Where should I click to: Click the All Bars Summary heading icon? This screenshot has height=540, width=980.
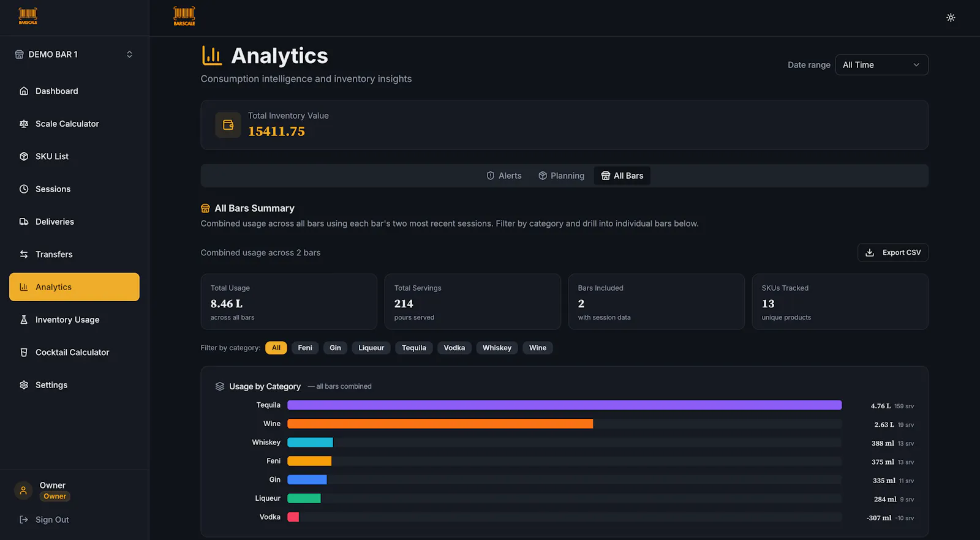tap(205, 208)
